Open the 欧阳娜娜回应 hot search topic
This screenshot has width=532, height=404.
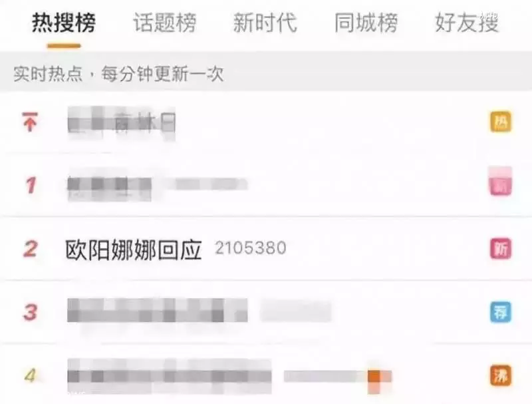(134, 250)
